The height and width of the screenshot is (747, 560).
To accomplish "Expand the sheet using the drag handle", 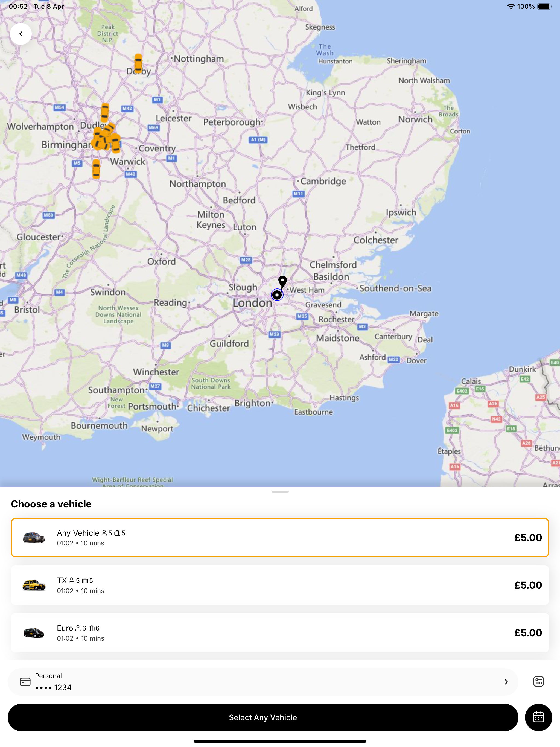I will (280, 492).
